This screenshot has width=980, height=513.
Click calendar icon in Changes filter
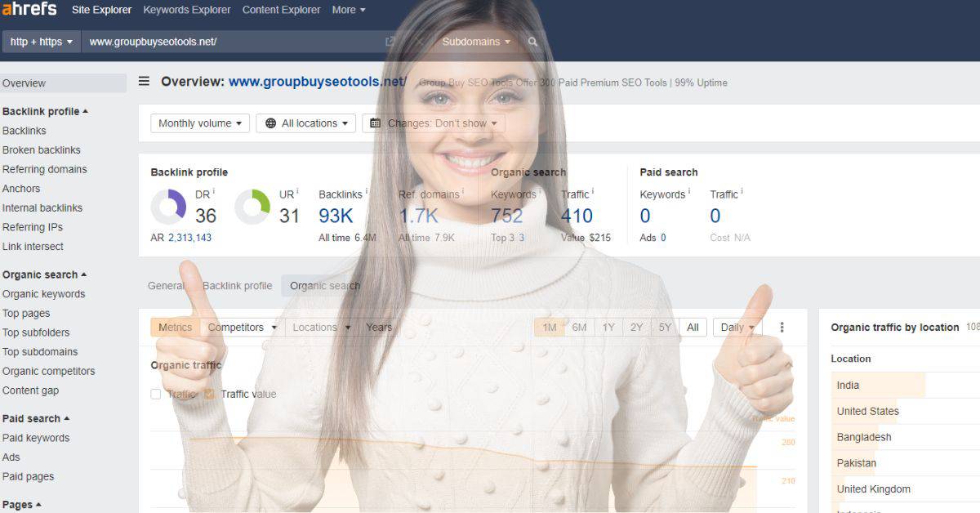376,123
